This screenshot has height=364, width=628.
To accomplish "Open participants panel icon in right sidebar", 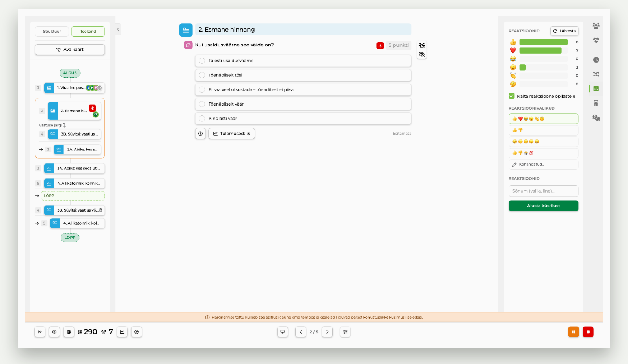I will 596,26.
